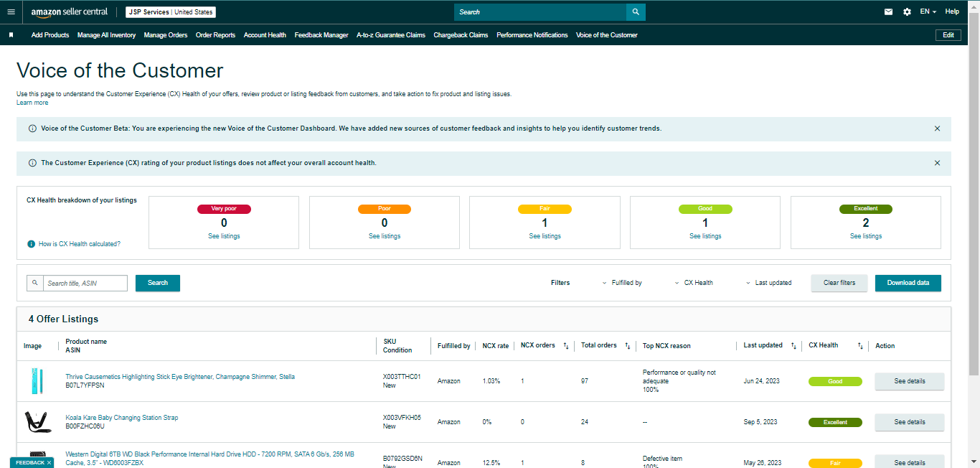The height and width of the screenshot is (468, 980).
Task: See details for Western Digital listing
Action: 910,462
